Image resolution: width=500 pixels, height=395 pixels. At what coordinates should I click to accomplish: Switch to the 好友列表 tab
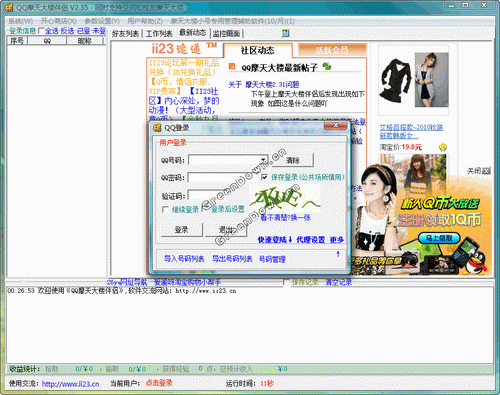[125, 33]
